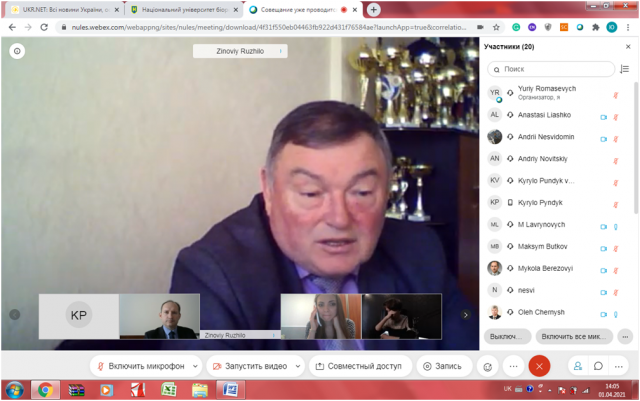This screenshot has width=640, height=401.
Task: Expand video options dropdown arrow
Action: (x=298, y=366)
